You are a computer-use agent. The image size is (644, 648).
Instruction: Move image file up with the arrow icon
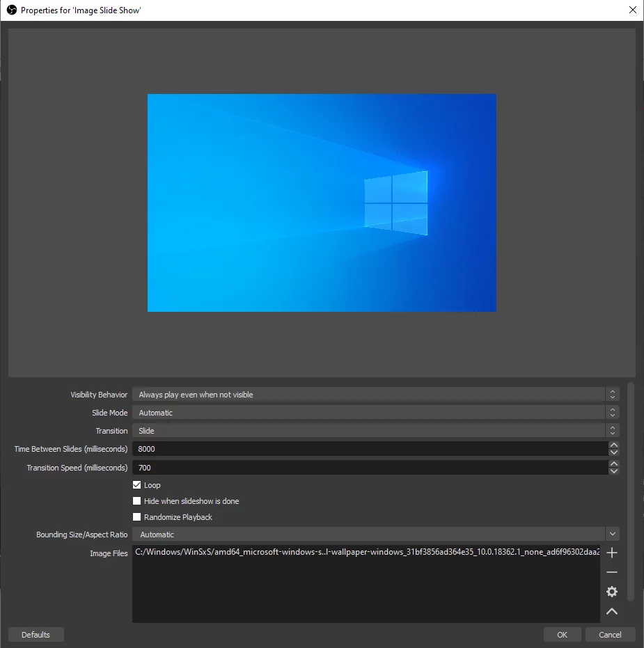612,611
